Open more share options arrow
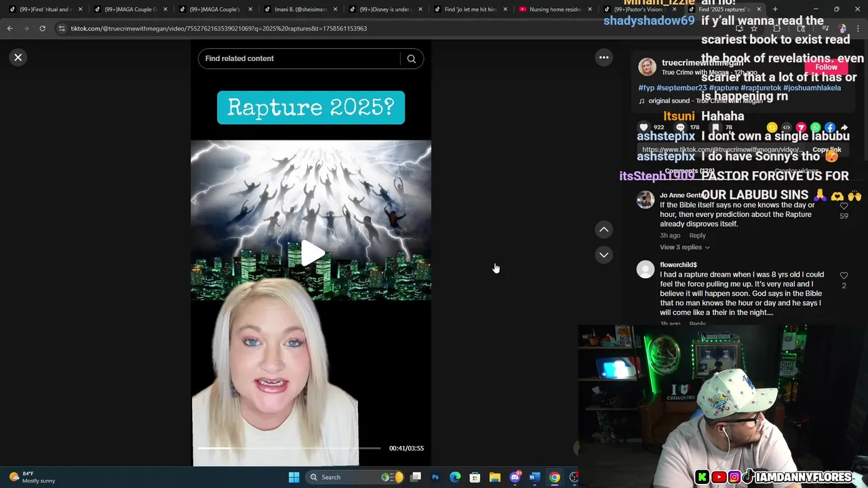This screenshot has width=868, height=488. [844, 127]
